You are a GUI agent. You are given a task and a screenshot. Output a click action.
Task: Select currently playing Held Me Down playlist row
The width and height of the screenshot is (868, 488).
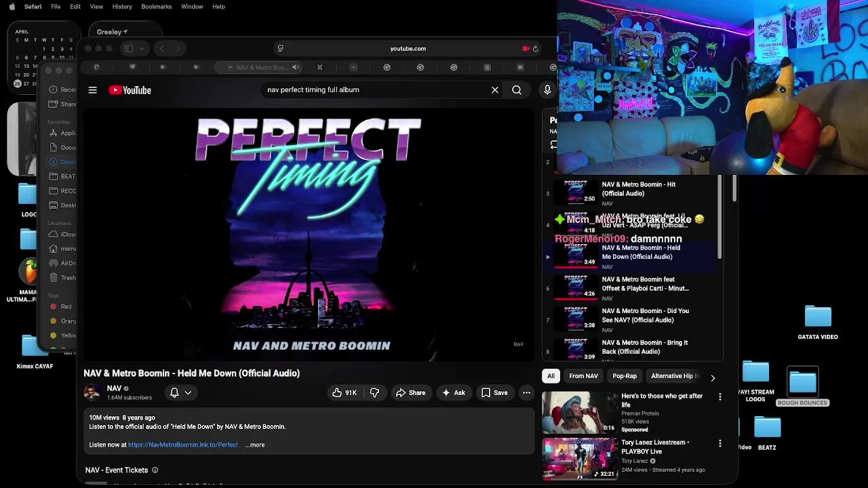click(631, 256)
